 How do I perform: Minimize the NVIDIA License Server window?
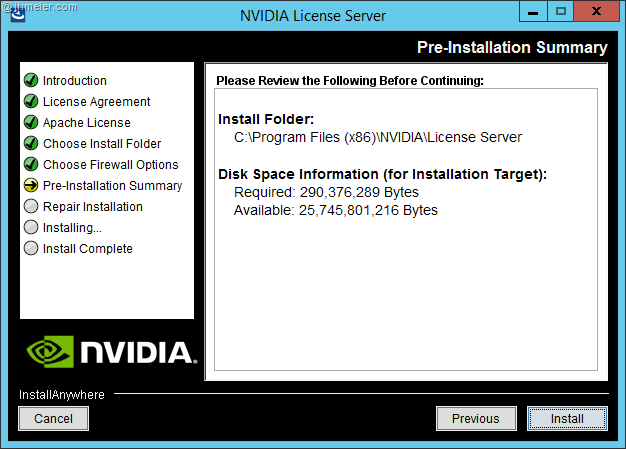pos(531,12)
